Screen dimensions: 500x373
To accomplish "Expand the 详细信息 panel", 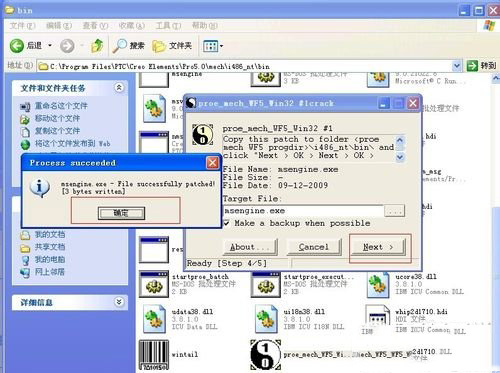I will click(x=119, y=302).
